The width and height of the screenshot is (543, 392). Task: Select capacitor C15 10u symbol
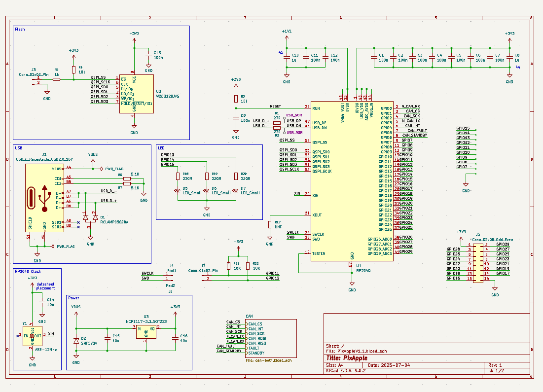pyautogui.click(x=108, y=338)
